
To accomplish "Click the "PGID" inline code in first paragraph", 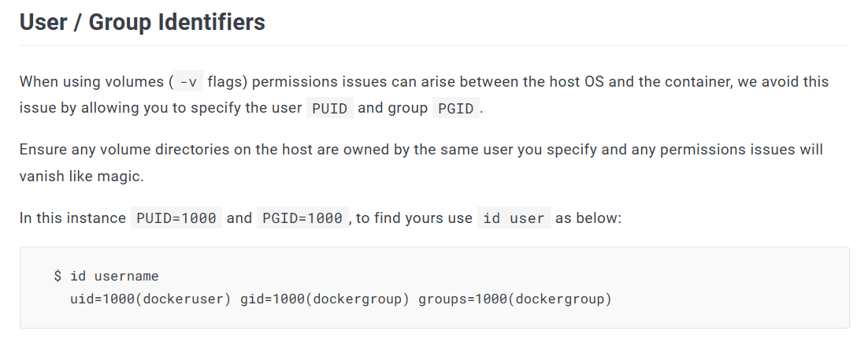I will pyautogui.click(x=455, y=109).
